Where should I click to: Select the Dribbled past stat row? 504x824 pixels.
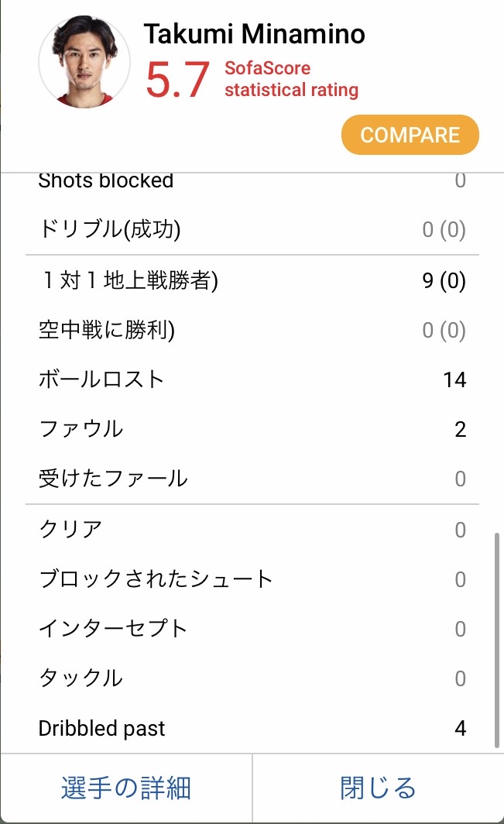pyautogui.click(x=252, y=729)
